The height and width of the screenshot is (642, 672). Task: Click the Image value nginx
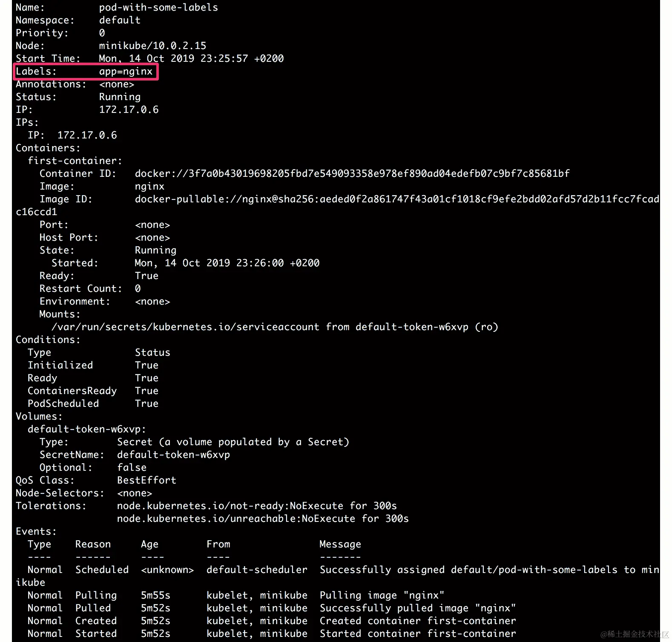(149, 187)
